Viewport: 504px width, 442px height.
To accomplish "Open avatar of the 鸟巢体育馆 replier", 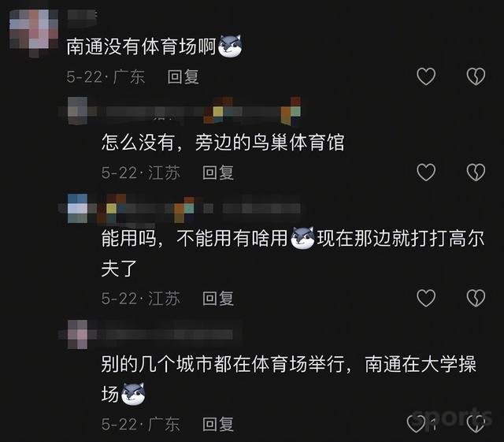I will click(x=77, y=110).
